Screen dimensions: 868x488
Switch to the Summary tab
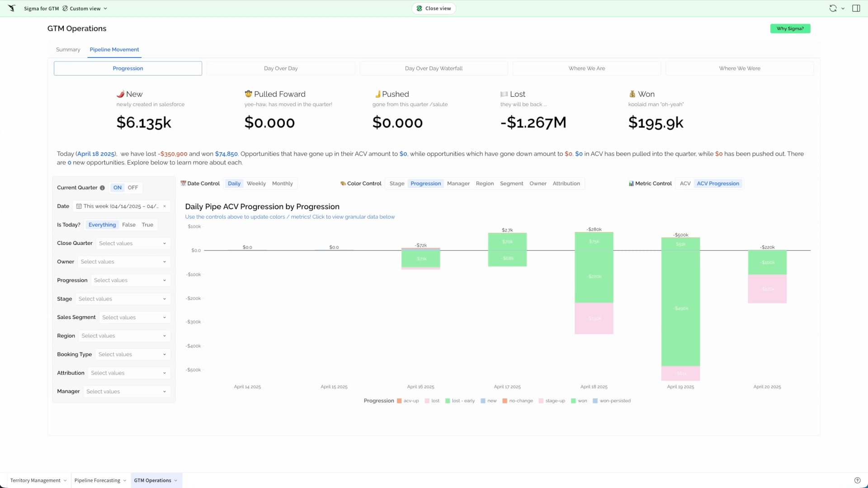pyautogui.click(x=68, y=49)
